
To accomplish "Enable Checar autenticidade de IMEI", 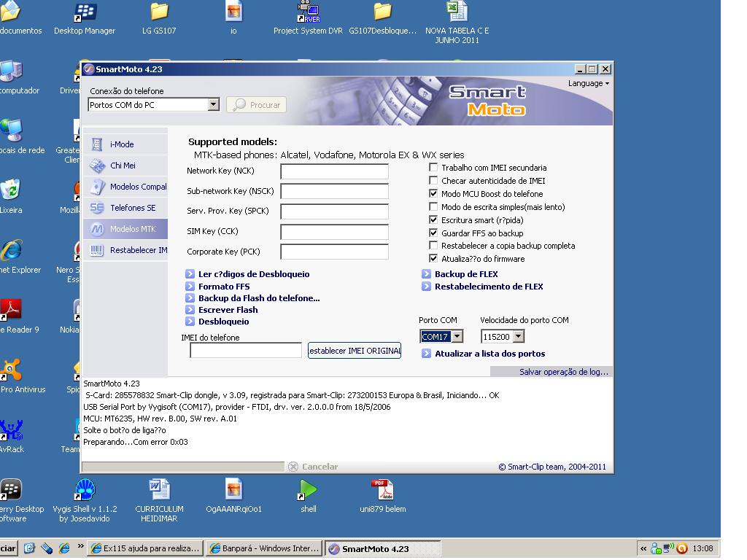I will coord(433,181).
